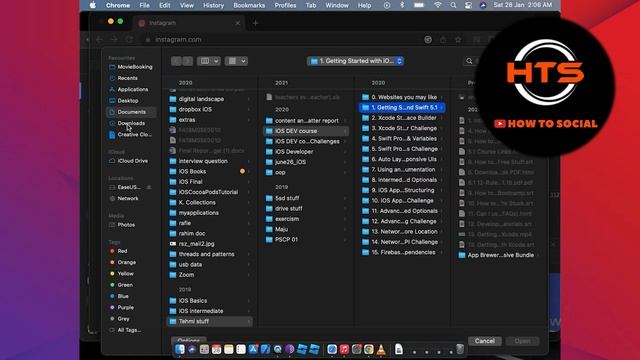
Task: Expand the oop folder chevron
Action: pyautogui.click(x=345, y=173)
